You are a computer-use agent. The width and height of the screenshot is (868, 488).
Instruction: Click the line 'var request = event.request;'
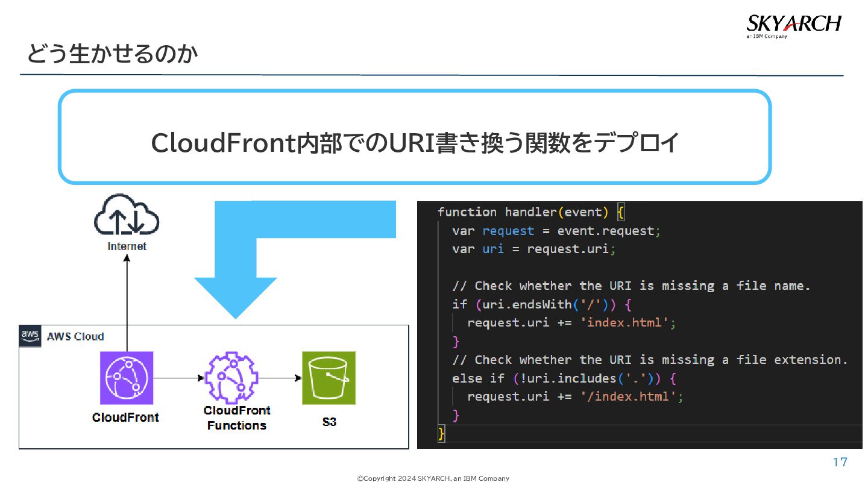pos(557,231)
